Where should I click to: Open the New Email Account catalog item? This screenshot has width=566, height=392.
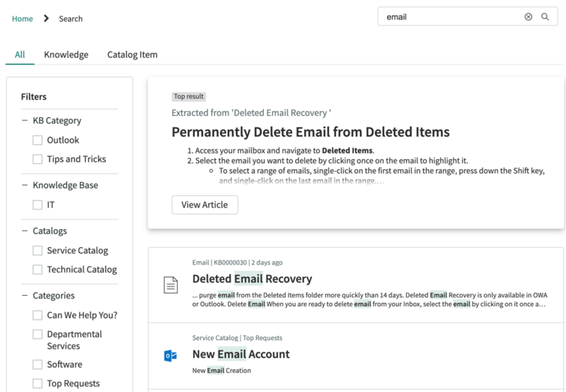tap(241, 354)
